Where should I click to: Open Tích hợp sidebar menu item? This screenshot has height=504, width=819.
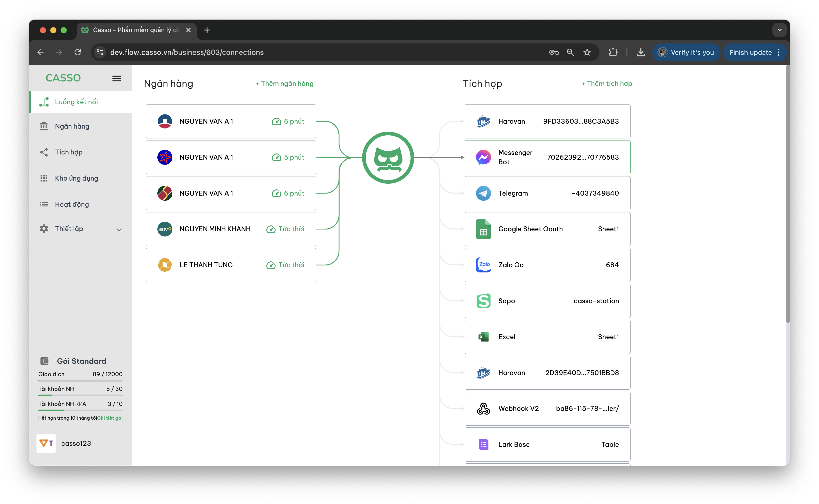point(81,152)
